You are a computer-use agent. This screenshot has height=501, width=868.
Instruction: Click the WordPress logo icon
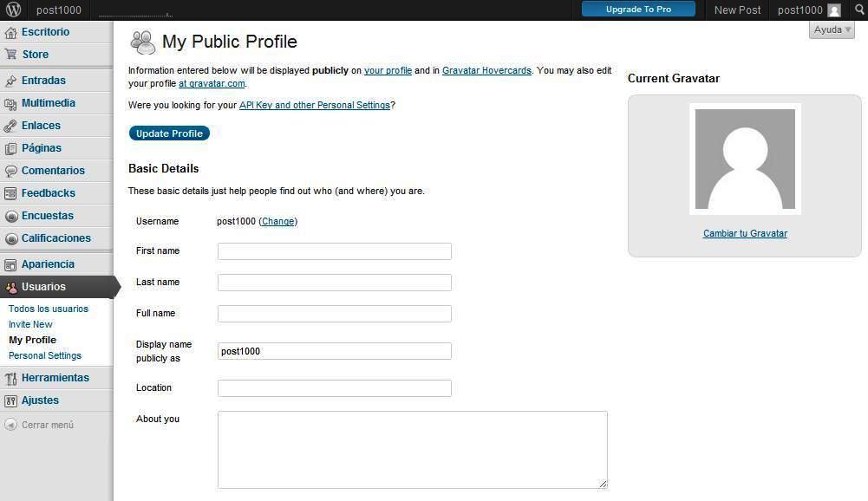(x=13, y=10)
